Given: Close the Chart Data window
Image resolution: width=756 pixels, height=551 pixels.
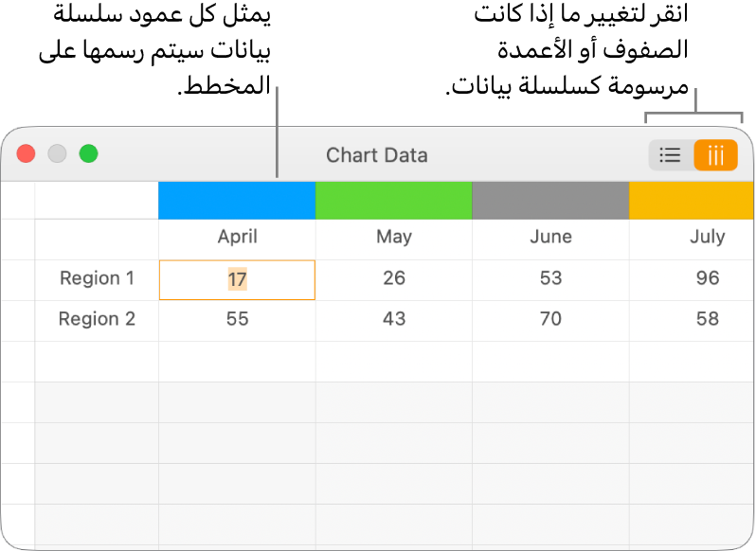Looking at the screenshot, I should pos(27,154).
